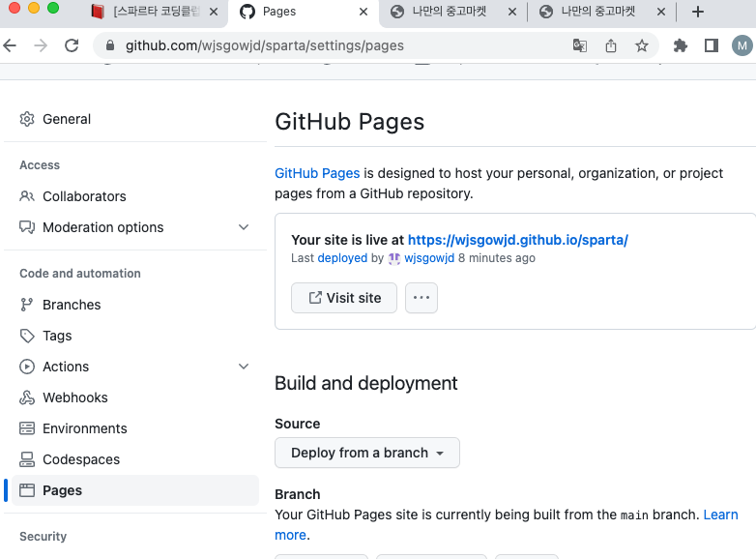The height and width of the screenshot is (559, 756).
Task: Open the Deploy from a branch dropdown
Action: (x=367, y=453)
